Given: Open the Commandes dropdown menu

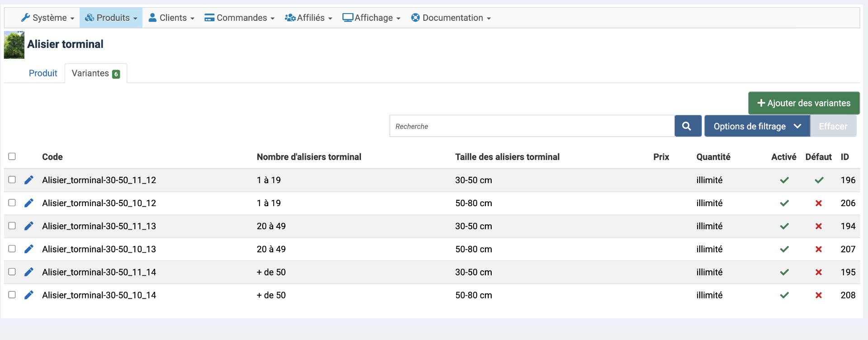Looking at the screenshot, I should tap(239, 18).
